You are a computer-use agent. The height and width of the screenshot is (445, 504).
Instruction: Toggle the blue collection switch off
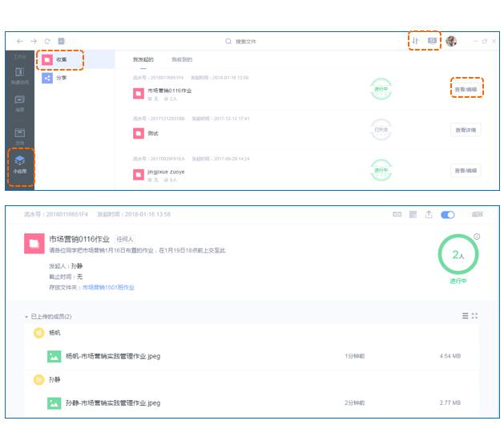pyautogui.click(x=447, y=215)
